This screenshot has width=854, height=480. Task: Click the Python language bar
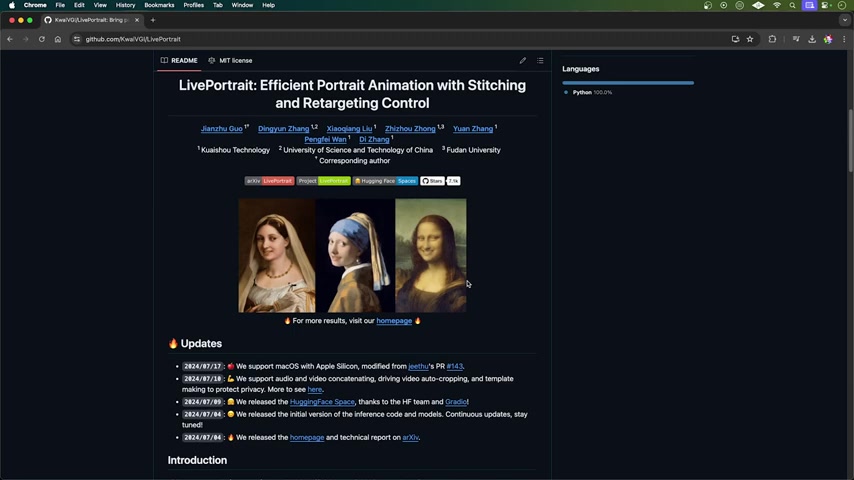click(x=628, y=83)
